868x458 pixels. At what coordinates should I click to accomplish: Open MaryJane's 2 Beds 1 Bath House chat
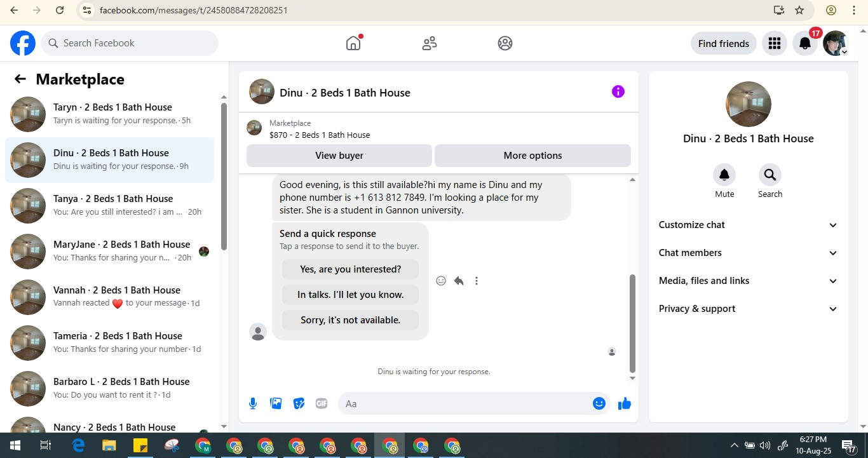click(109, 252)
